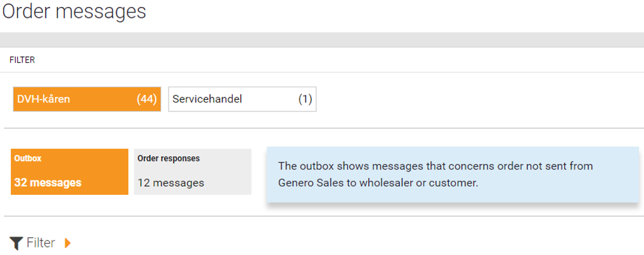Click the Filter label beside the funnel
The width and height of the screenshot is (644, 255).
pyautogui.click(x=41, y=243)
